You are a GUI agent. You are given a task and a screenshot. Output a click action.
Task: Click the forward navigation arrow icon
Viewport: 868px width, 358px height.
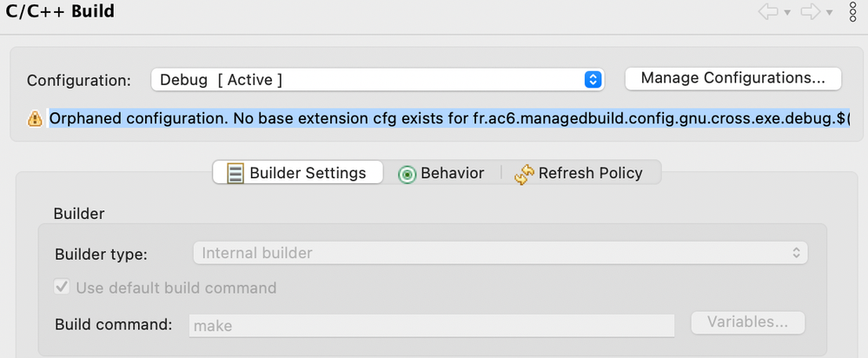[811, 12]
